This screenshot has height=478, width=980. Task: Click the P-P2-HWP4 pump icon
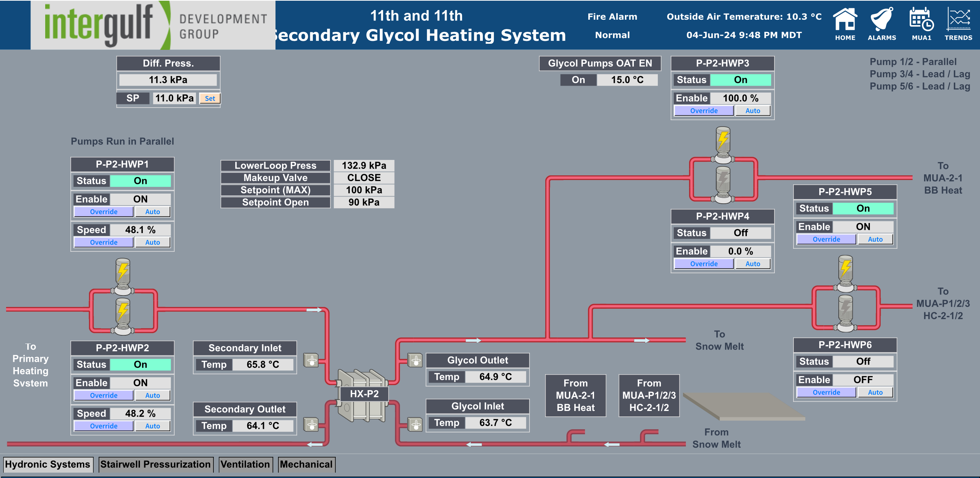pyautogui.click(x=723, y=185)
